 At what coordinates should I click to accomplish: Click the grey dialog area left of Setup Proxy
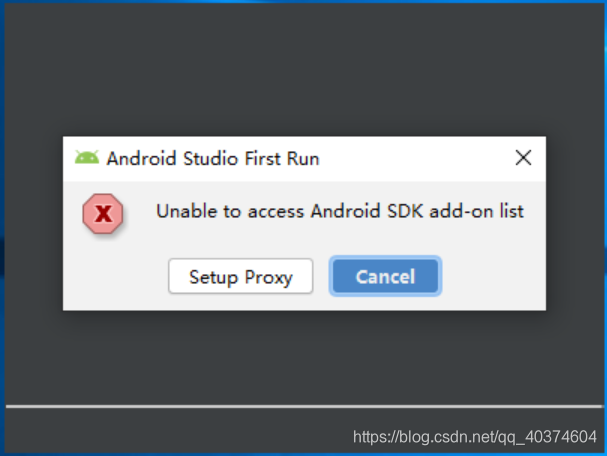pyautogui.click(x=116, y=276)
